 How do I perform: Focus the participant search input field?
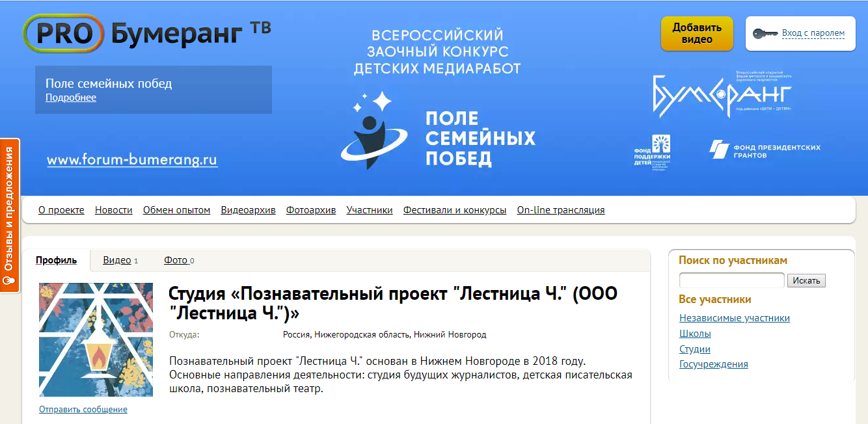(731, 280)
